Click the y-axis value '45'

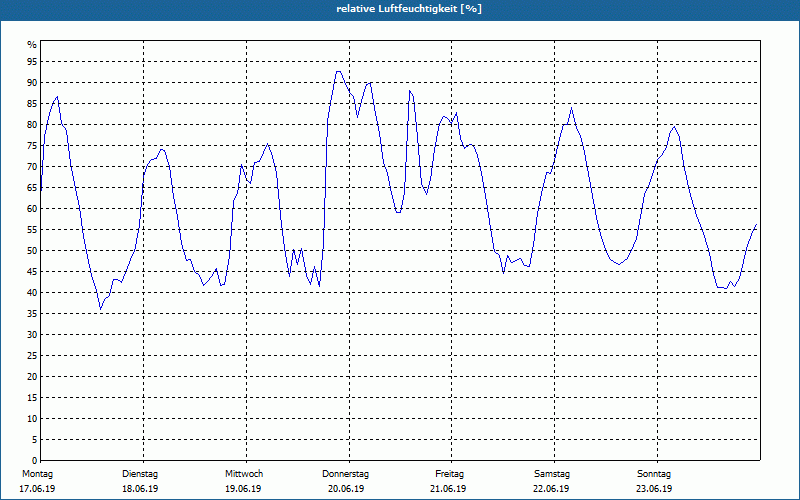pos(32,271)
